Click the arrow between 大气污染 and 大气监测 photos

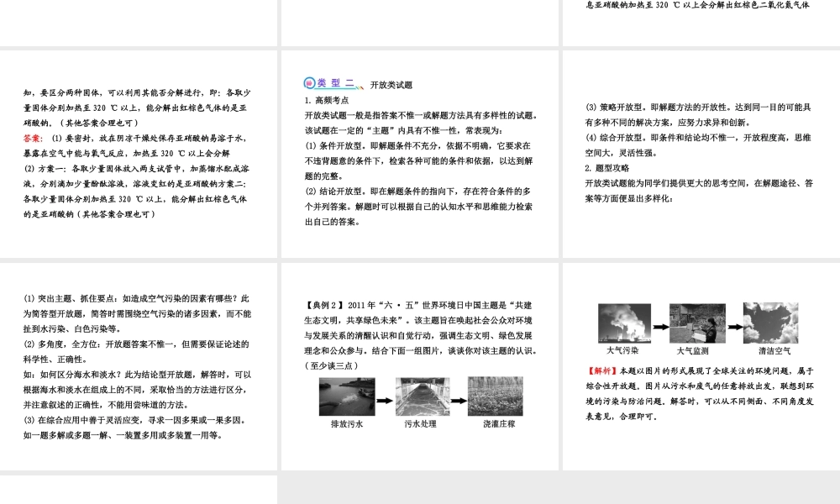[660, 327]
